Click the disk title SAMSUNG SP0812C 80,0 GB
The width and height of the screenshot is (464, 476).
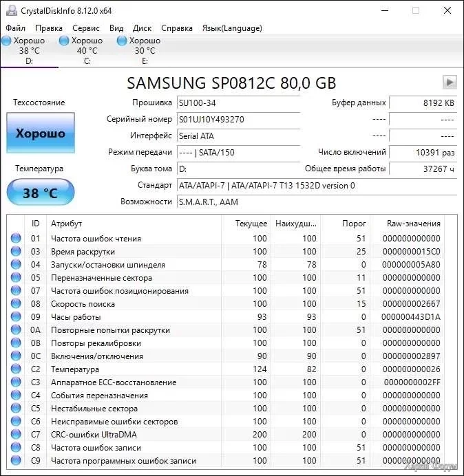point(231,83)
